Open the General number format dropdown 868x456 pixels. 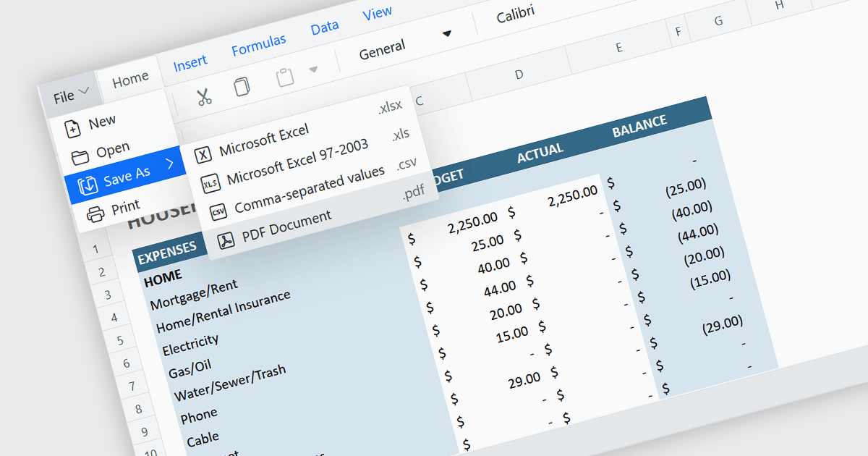click(x=405, y=44)
